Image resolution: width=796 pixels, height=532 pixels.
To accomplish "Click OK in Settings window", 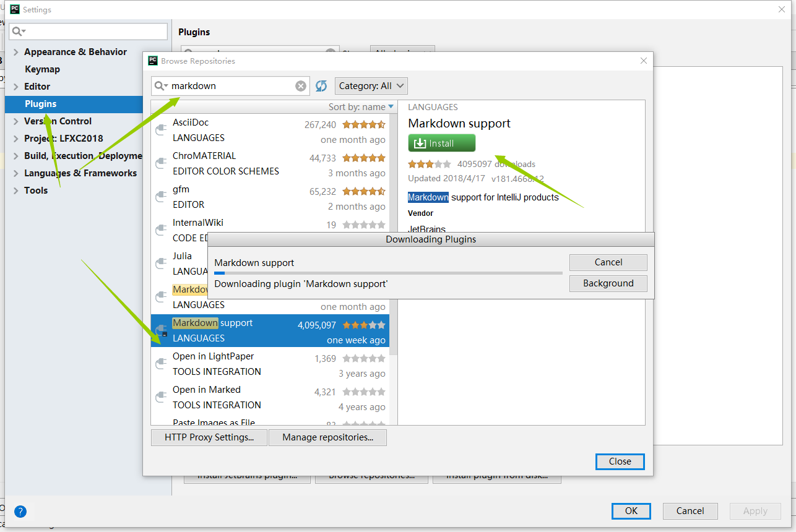I will (631, 511).
